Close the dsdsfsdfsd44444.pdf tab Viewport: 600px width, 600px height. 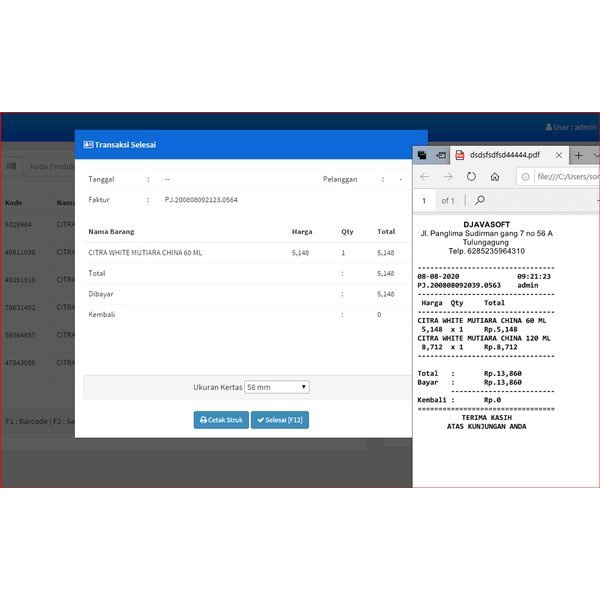pos(559,155)
